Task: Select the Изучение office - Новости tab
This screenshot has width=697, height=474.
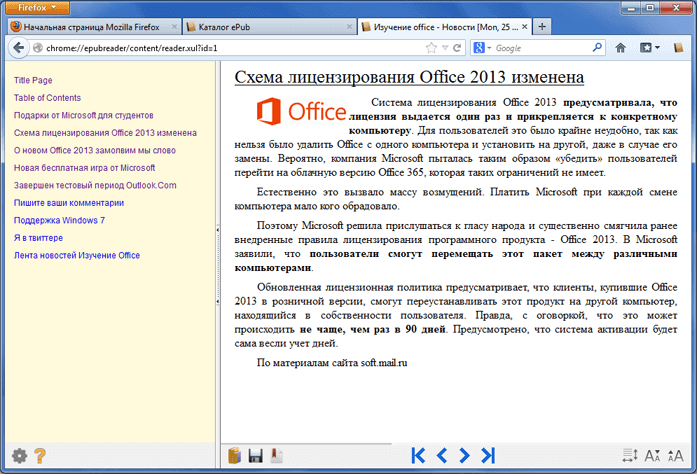Action: (446, 27)
